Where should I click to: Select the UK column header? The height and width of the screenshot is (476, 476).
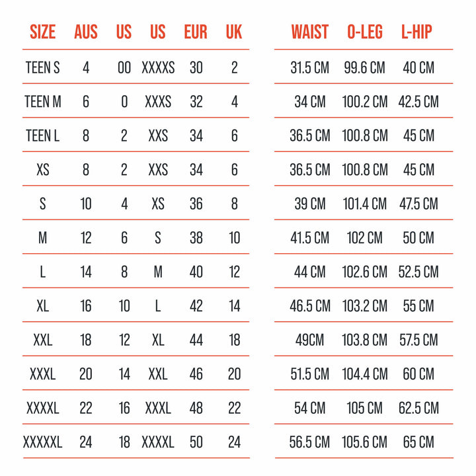(x=234, y=32)
